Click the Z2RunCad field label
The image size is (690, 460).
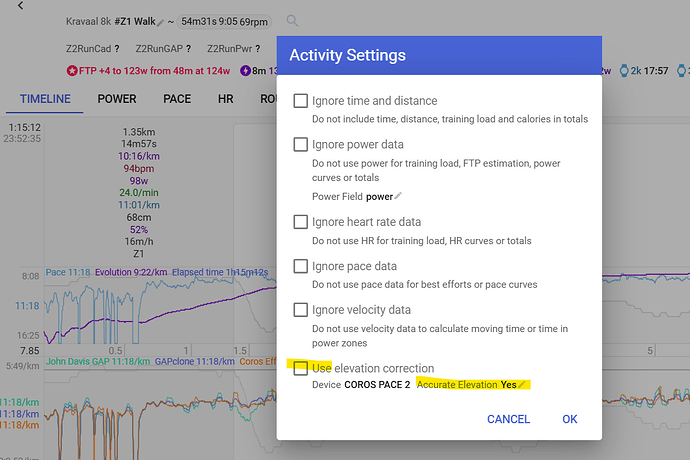(x=87, y=48)
